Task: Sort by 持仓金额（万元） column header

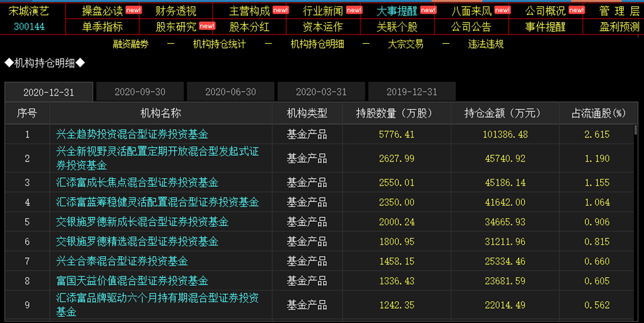Action: pos(505,113)
